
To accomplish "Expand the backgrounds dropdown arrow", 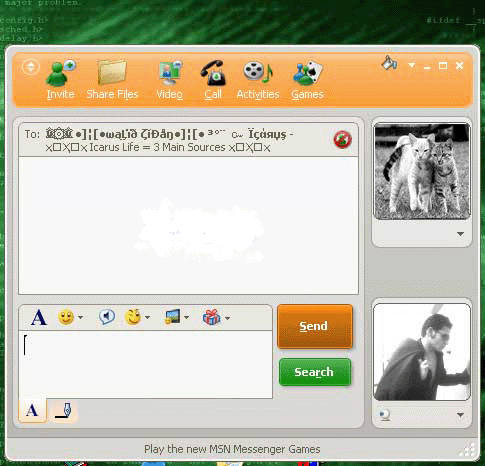I will (186, 317).
